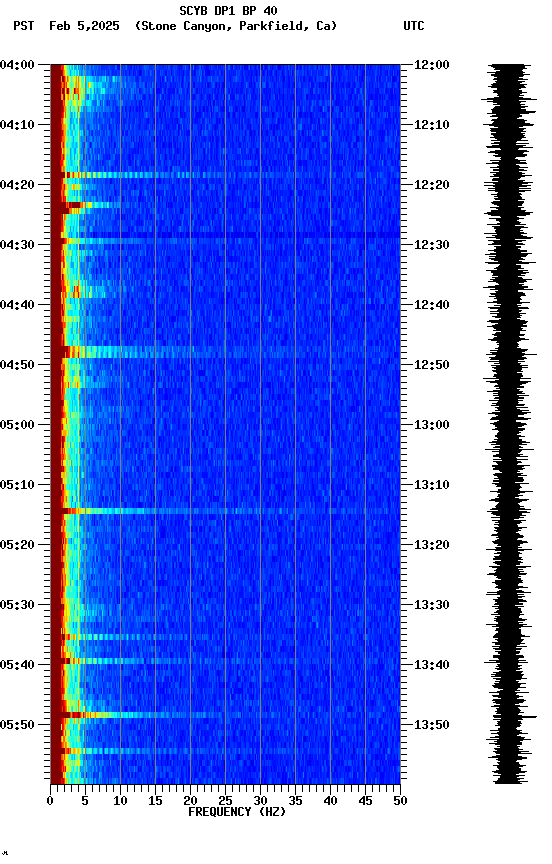Click the frequency axis label 30

260,801
